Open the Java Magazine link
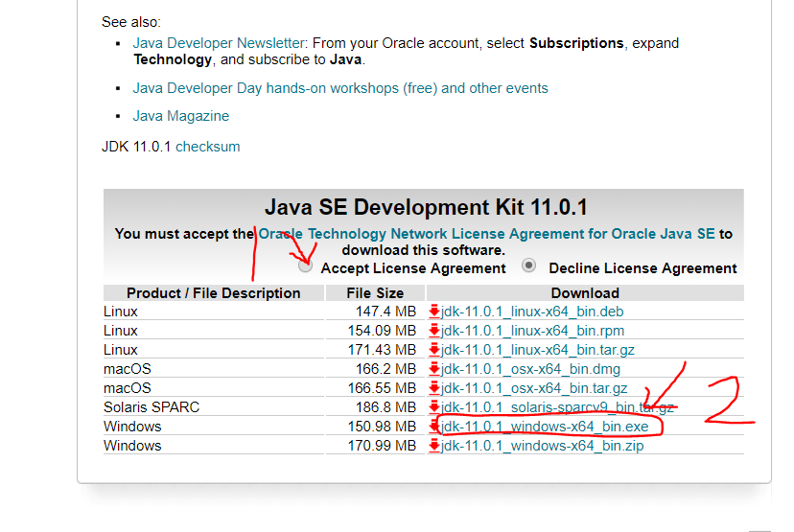Image resolution: width=794 pixels, height=532 pixels. point(181,116)
